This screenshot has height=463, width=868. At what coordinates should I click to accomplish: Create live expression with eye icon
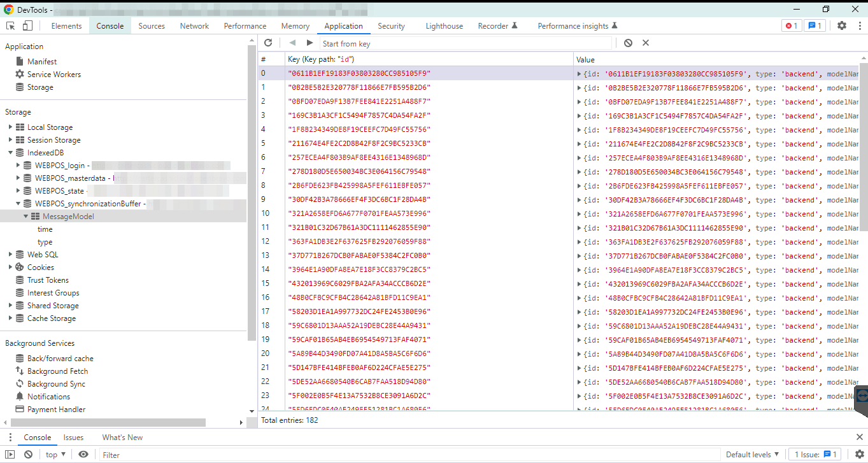pyautogui.click(x=83, y=455)
